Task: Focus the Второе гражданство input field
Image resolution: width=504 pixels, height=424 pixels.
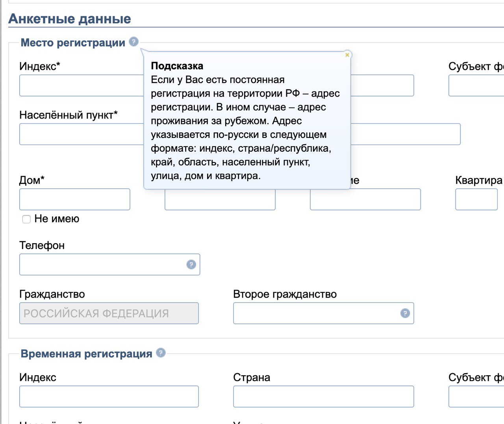Action: (x=323, y=313)
